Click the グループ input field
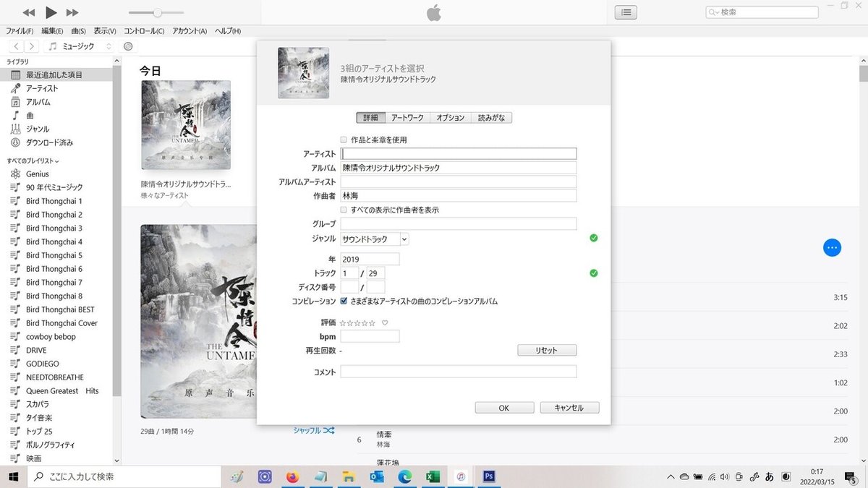This screenshot has height=488, width=868. coord(459,224)
